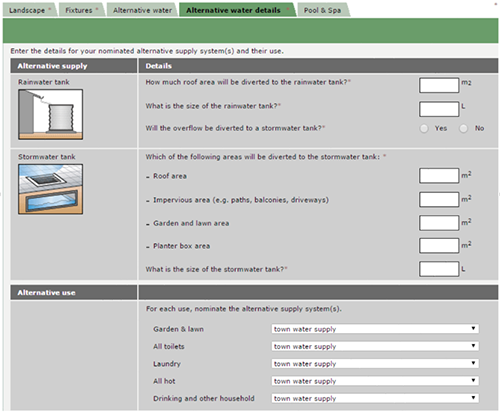Click the stormwater tank illustration
This screenshot has width=500, height=412.
coord(50,189)
